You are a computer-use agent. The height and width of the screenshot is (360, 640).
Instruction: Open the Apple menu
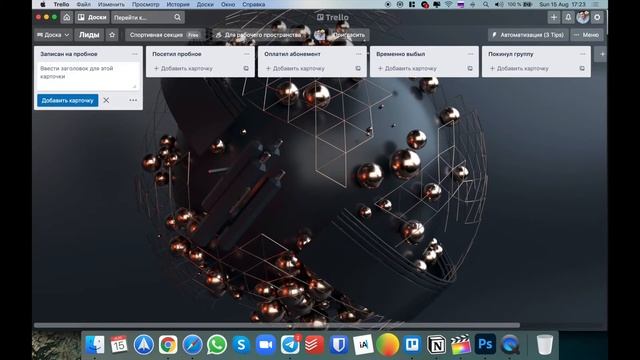tap(42, 4)
